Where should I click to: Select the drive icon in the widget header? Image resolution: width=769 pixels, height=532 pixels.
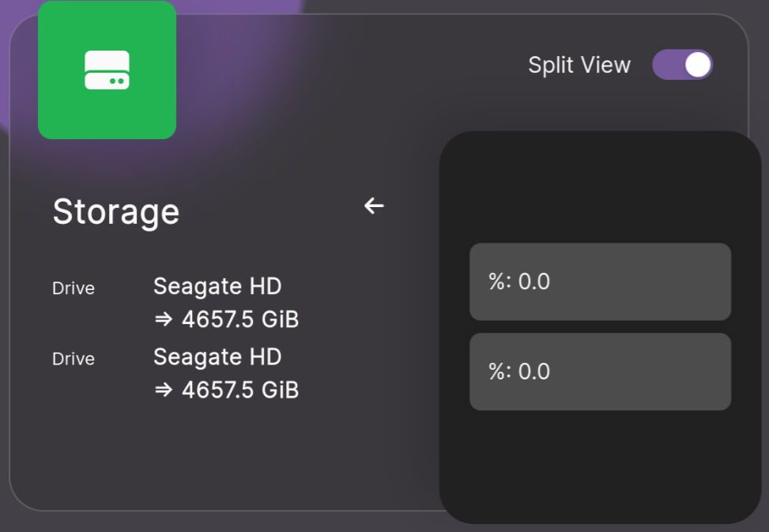coord(107,70)
